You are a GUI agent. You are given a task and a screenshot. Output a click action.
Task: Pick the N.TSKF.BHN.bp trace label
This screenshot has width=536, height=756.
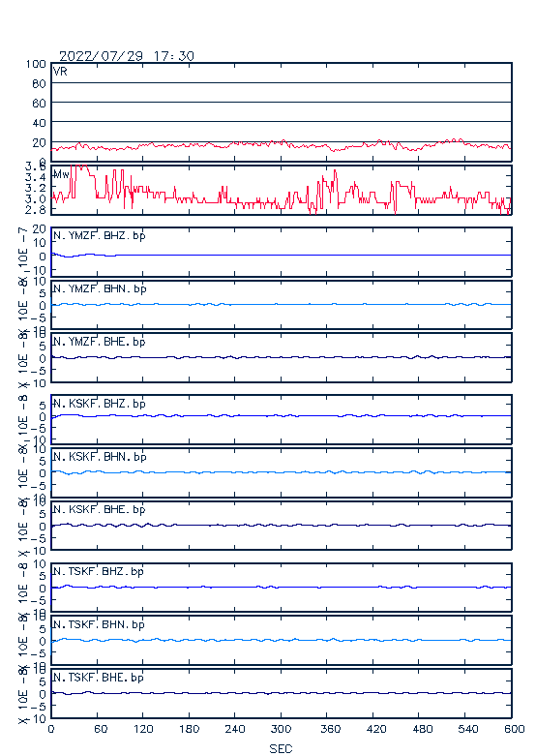click(x=100, y=624)
